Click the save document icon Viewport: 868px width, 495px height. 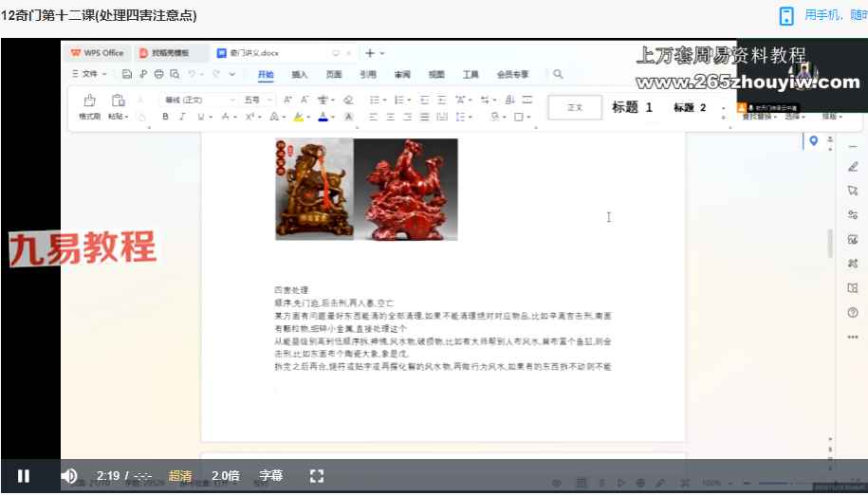coord(127,74)
